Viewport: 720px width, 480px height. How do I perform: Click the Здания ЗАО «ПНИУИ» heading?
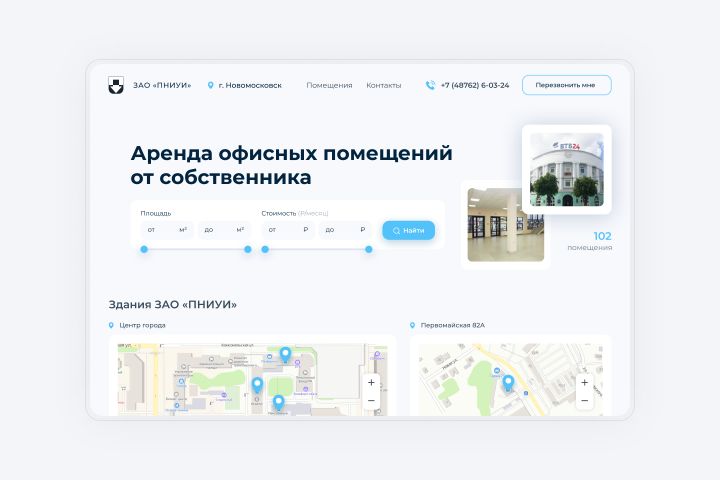[173, 305]
